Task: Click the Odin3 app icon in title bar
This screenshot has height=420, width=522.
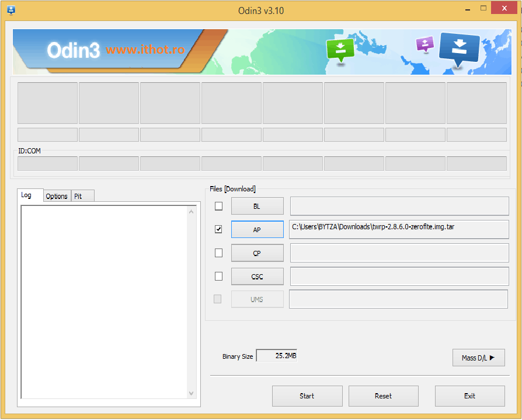Action: pos(11,10)
